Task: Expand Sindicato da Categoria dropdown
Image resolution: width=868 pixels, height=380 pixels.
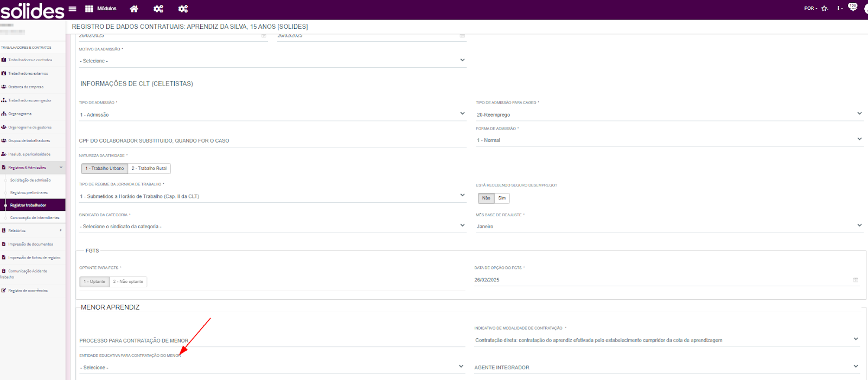Action: (271, 227)
